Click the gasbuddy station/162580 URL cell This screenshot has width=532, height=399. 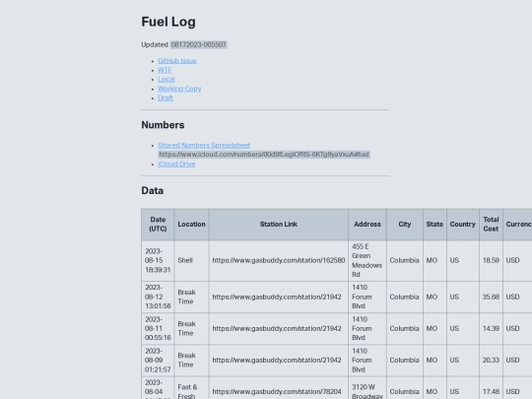(x=279, y=260)
